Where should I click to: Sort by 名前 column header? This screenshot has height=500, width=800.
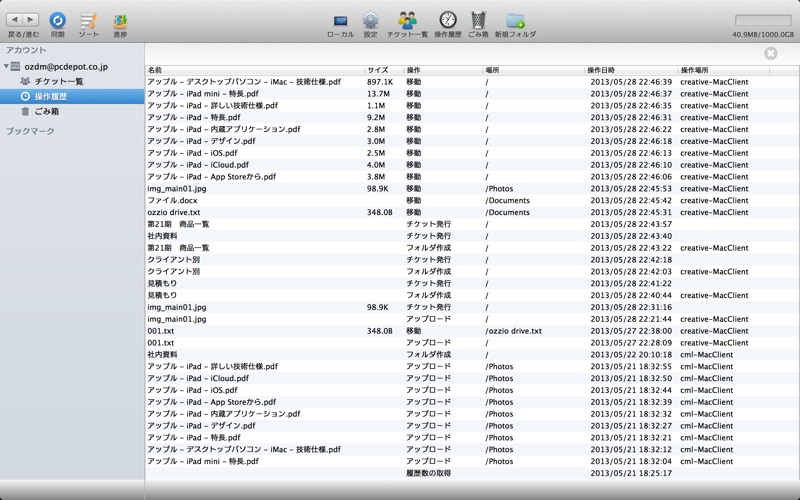[x=255, y=70]
